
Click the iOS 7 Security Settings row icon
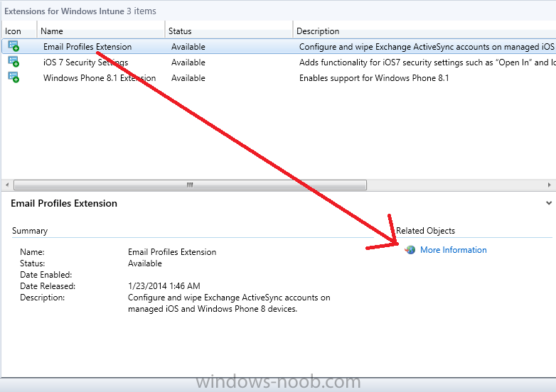[x=14, y=62]
